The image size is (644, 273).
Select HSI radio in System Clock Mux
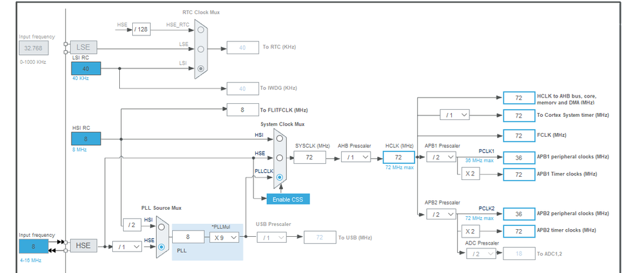[280, 139]
